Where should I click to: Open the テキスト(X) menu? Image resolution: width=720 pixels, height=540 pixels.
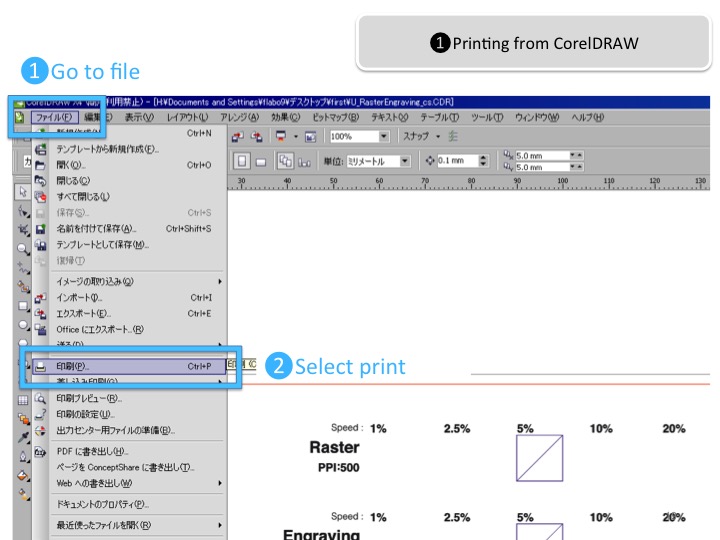click(389, 117)
